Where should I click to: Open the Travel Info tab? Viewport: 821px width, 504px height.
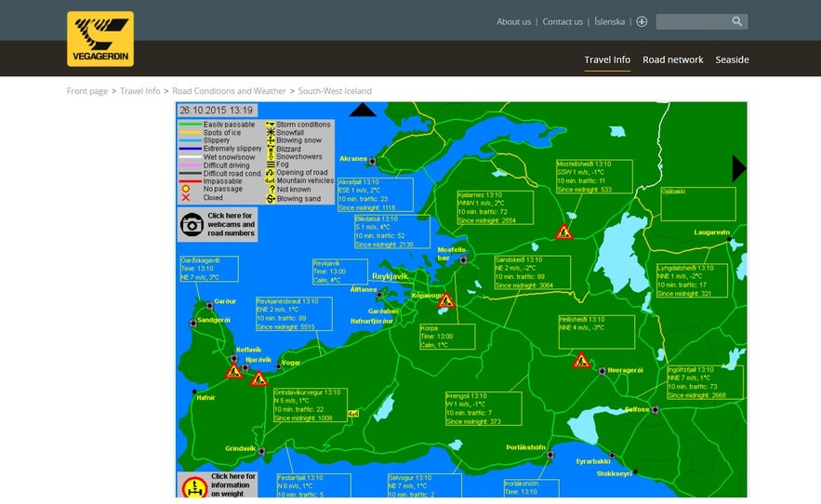pos(607,60)
